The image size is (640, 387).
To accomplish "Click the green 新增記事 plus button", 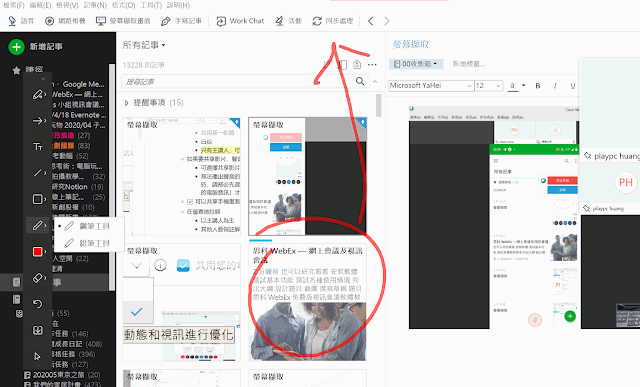I will [16, 47].
